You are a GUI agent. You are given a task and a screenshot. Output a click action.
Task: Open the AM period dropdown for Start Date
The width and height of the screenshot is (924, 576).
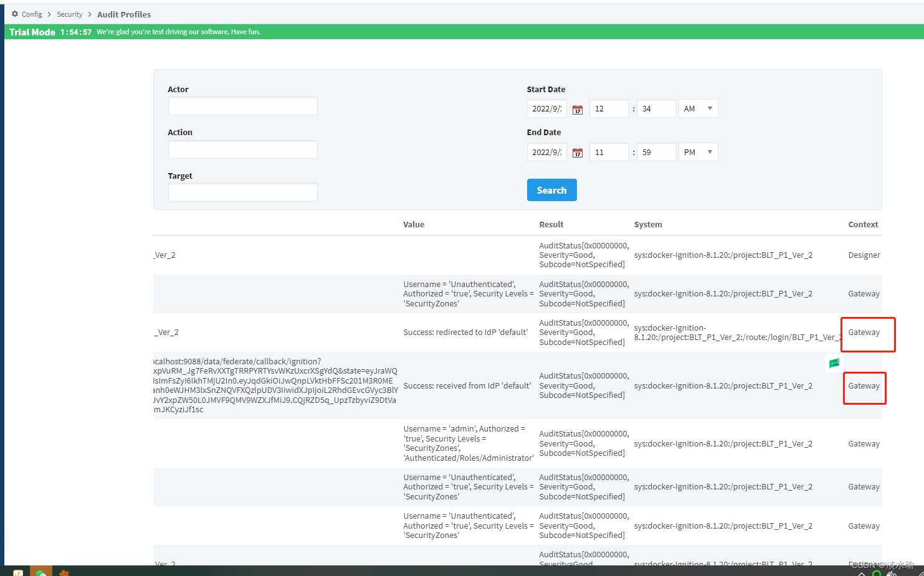point(698,108)
